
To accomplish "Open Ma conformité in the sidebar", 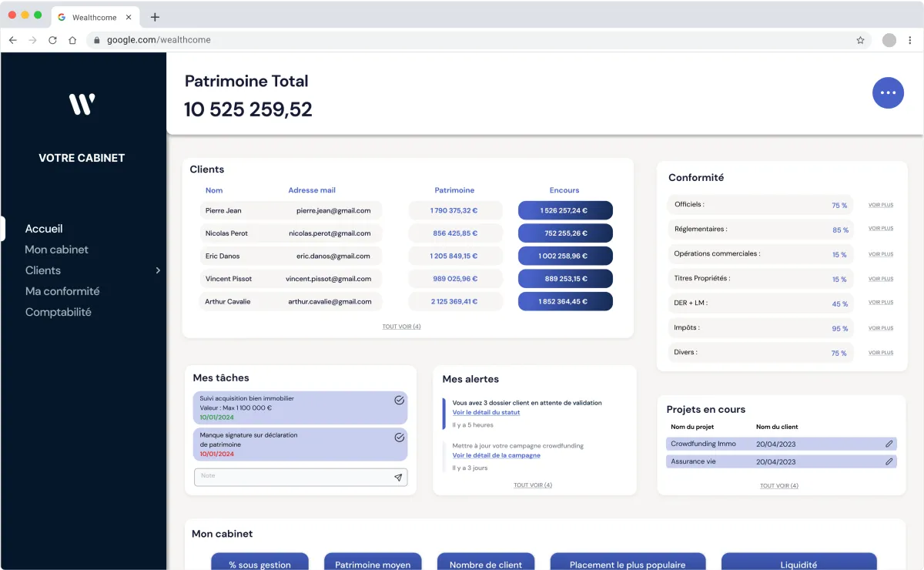I will pos(62,291).
